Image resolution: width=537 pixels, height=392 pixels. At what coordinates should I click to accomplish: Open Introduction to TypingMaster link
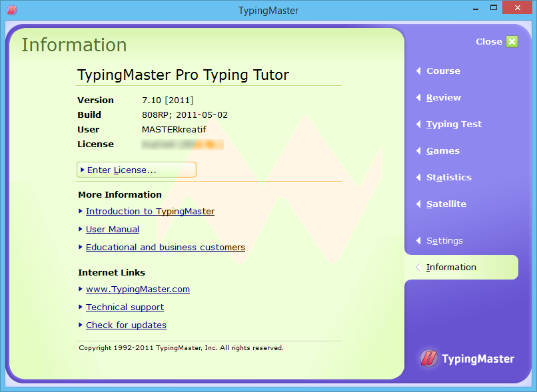(150, 212)
